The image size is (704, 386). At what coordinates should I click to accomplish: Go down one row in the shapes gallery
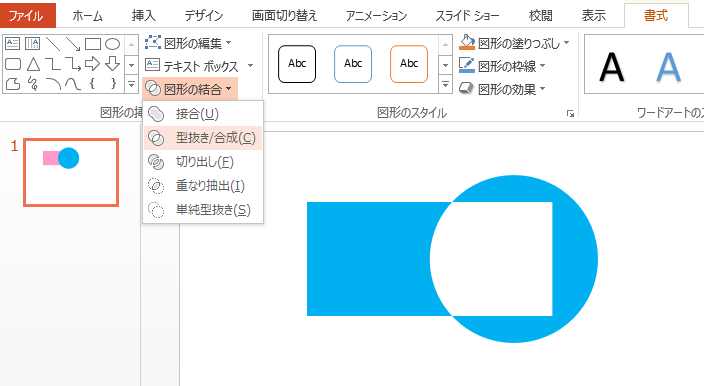click(131, 65)
